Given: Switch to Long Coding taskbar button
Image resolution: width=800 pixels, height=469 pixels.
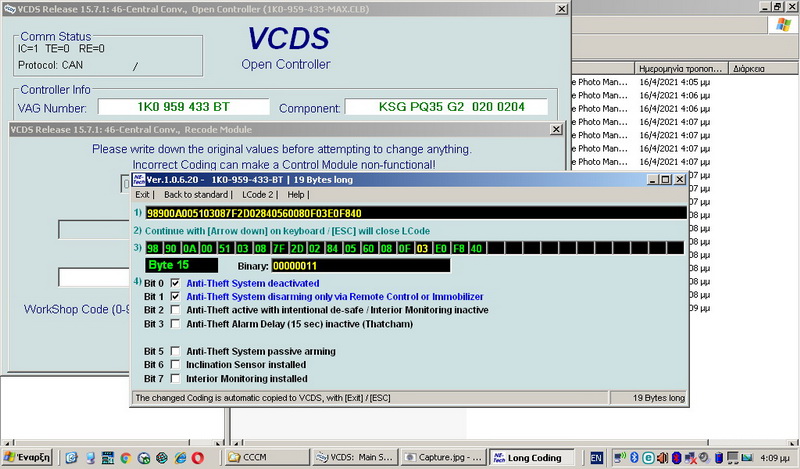Looking at the screenshot, I should pos(531,457).
